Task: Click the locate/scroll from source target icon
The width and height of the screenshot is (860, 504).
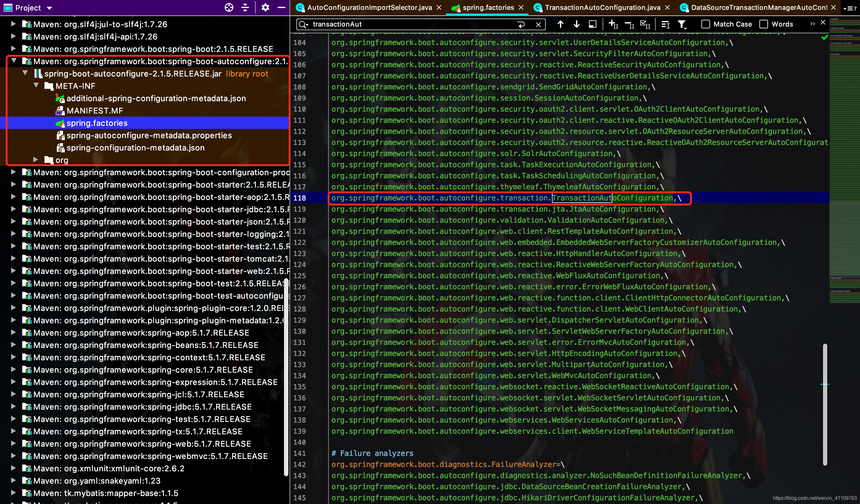Action: pyautogui.click(x=229, y=7)
